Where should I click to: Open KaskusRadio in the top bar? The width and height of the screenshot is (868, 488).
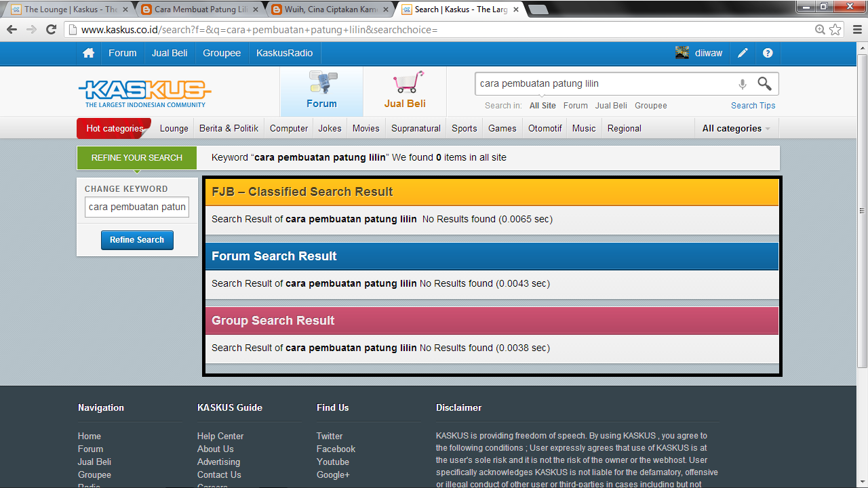coord(285,53)
